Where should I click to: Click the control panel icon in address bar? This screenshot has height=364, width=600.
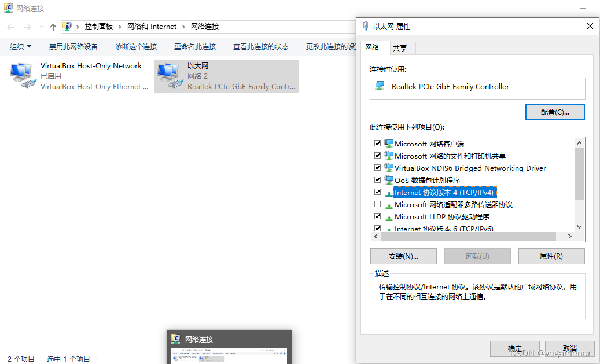[67, 27]
